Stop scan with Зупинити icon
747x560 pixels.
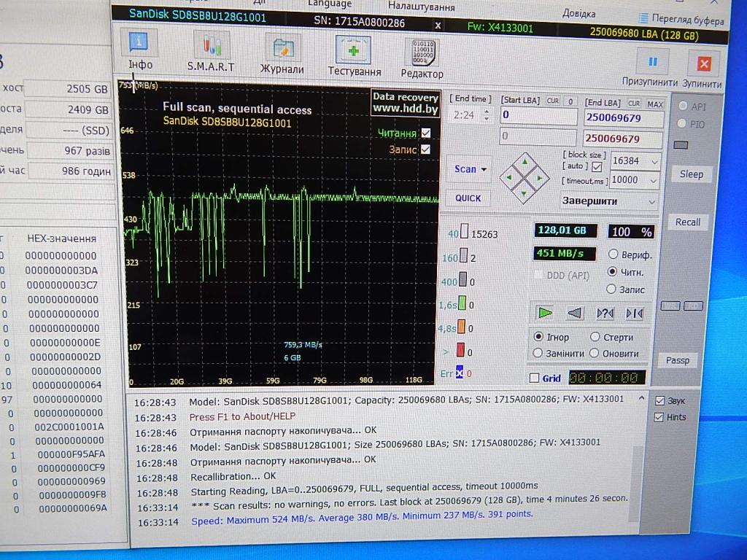704,64
